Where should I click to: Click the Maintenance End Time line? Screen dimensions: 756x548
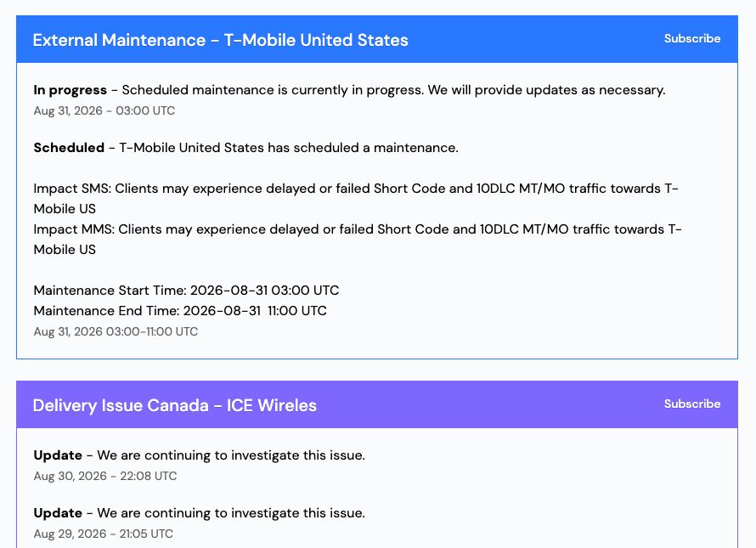point(180,311)
